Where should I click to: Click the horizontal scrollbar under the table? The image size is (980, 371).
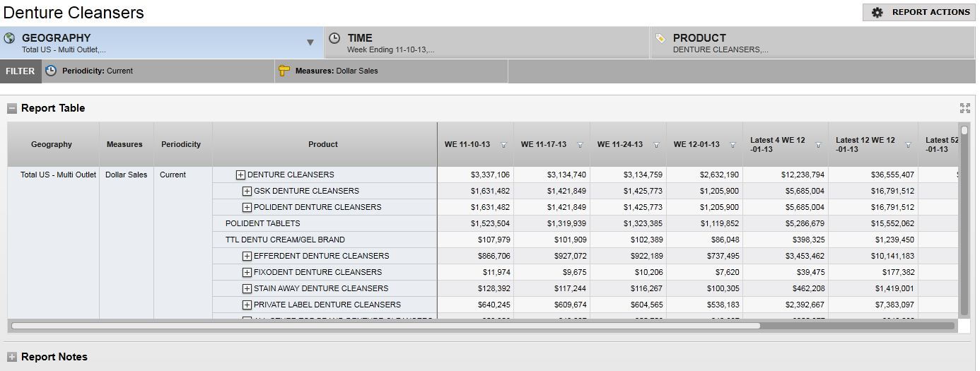click(x=385, y=326)
